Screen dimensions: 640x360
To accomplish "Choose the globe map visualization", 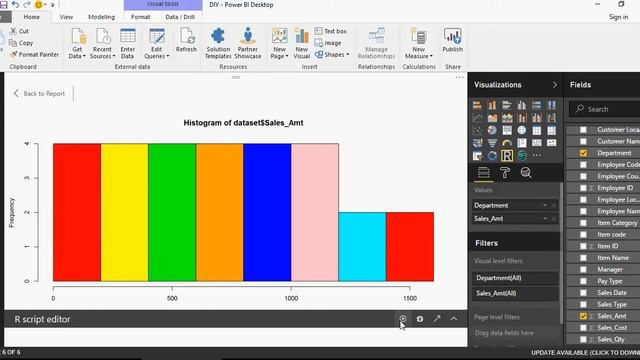I will tap(522, 131).
